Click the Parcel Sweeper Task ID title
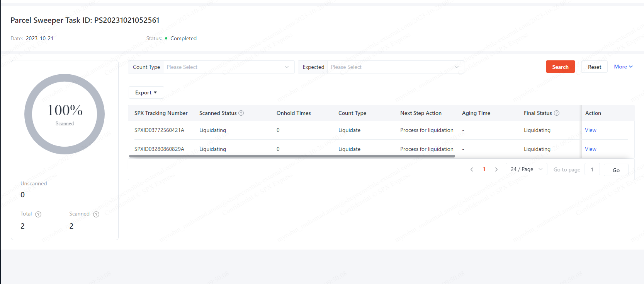The width and height of the screenshot is (644, 284). coord(85,20)
